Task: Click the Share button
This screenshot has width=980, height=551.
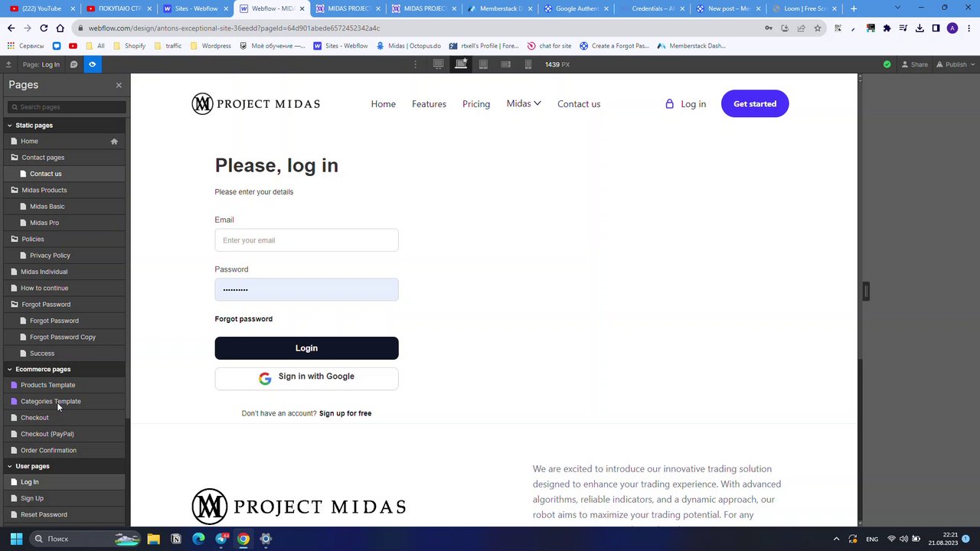Action: point(914,64)
